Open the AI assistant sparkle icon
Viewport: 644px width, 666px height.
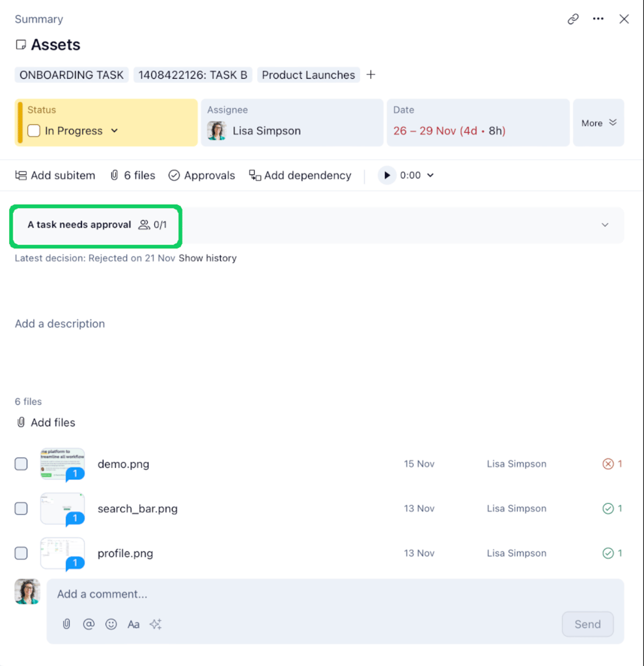click(x=156, y=624)
